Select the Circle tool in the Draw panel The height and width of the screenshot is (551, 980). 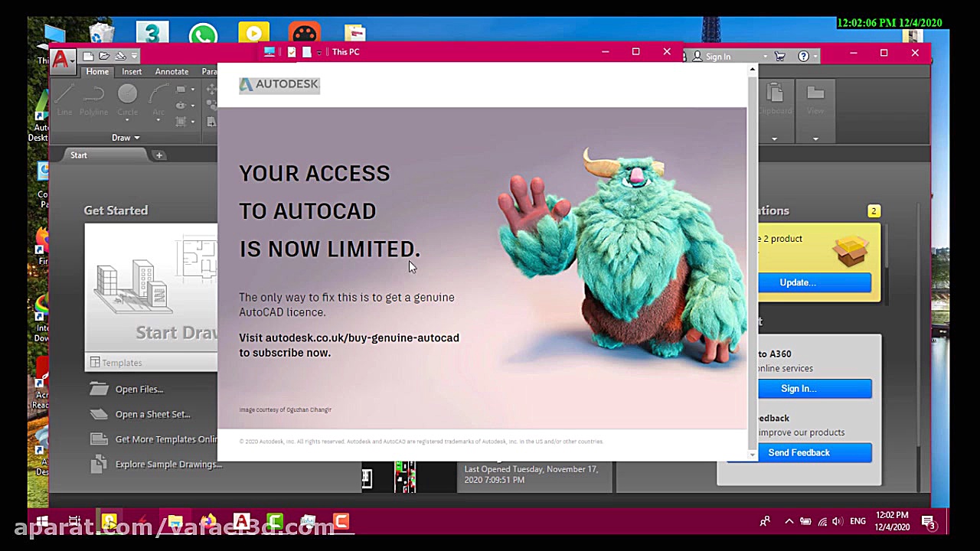point(127,100)
